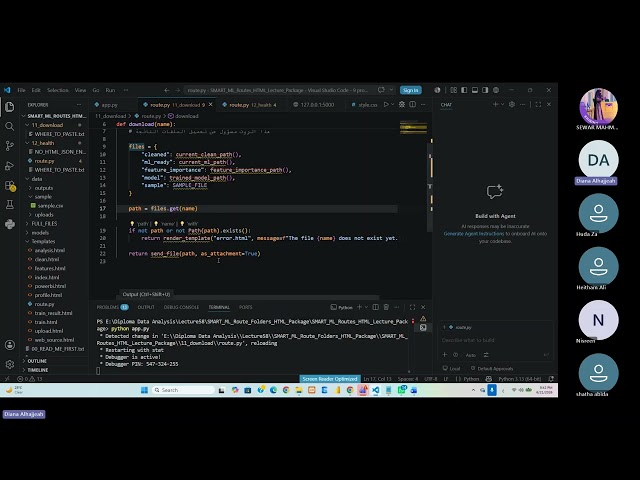
Task: Open the Accounts icon in activity bar
Action: click(10, 345)
